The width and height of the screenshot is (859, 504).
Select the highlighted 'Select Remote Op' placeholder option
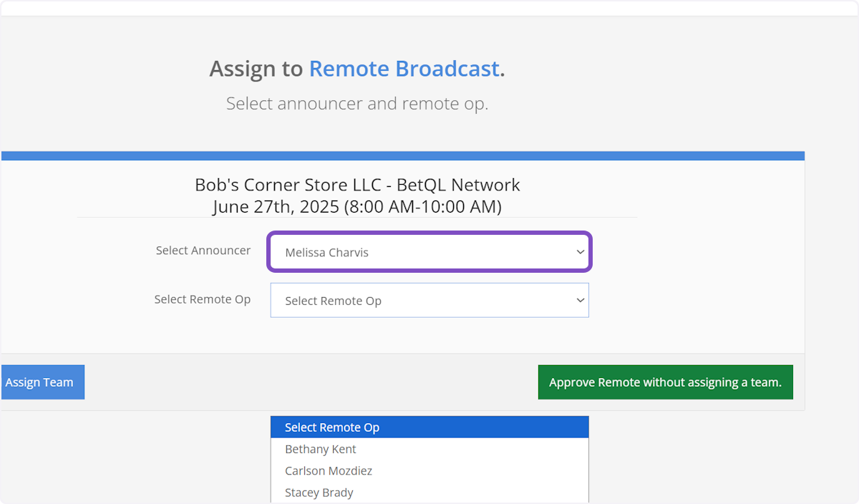332,427
